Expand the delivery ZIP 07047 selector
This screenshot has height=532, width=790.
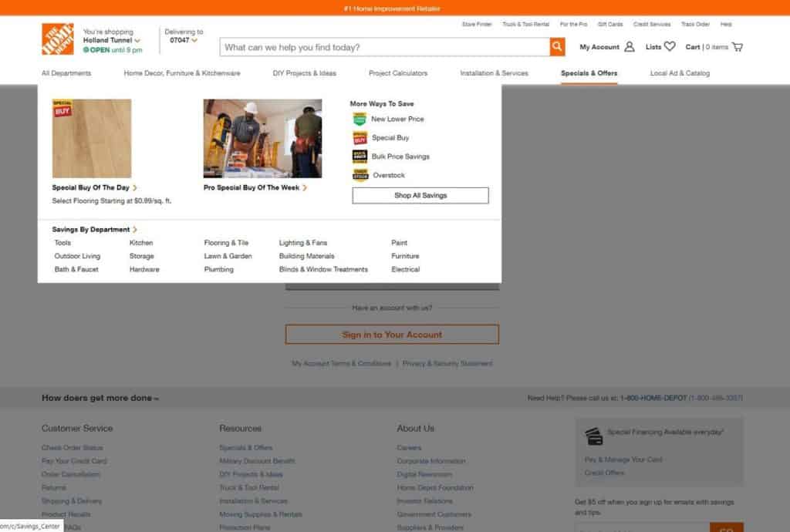point(194,40)
